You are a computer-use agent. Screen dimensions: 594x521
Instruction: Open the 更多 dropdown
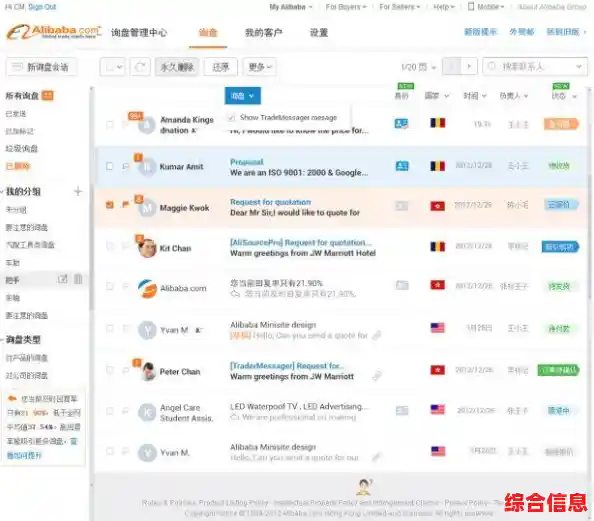tap(260, 67)
